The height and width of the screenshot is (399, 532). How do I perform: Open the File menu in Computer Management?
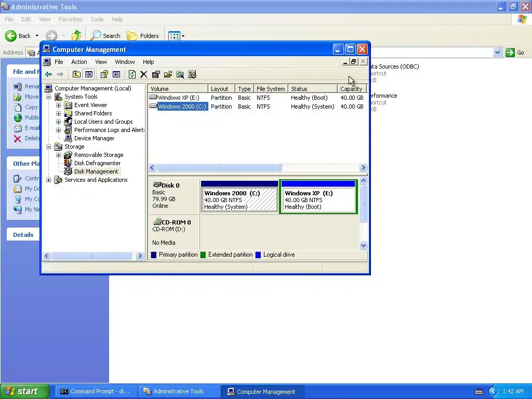click(x=59, y=62)
